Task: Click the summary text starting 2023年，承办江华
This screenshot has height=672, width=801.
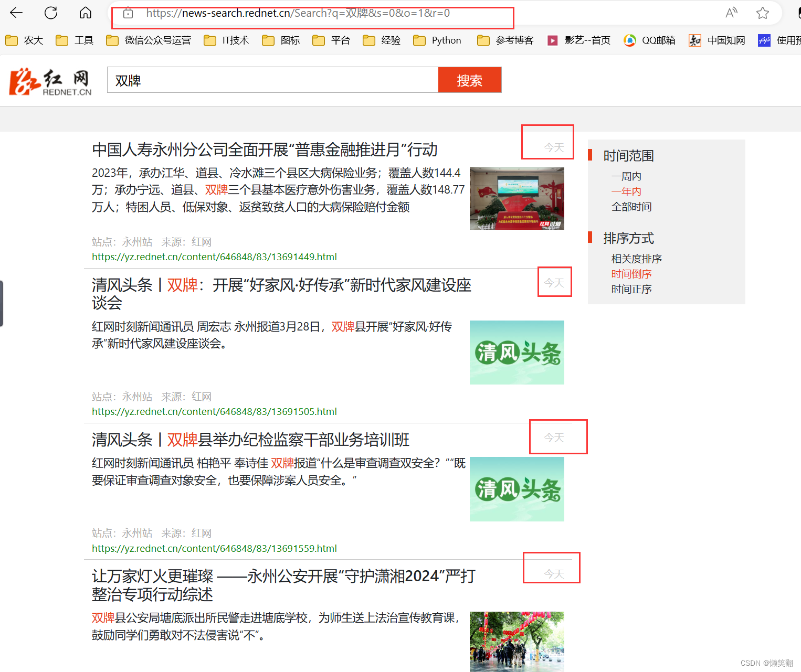Action: click(278, 190)
